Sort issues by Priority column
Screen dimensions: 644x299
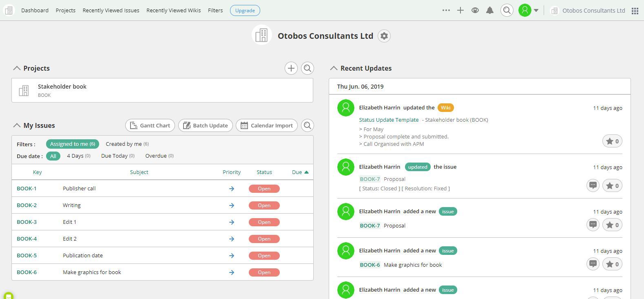232,172
